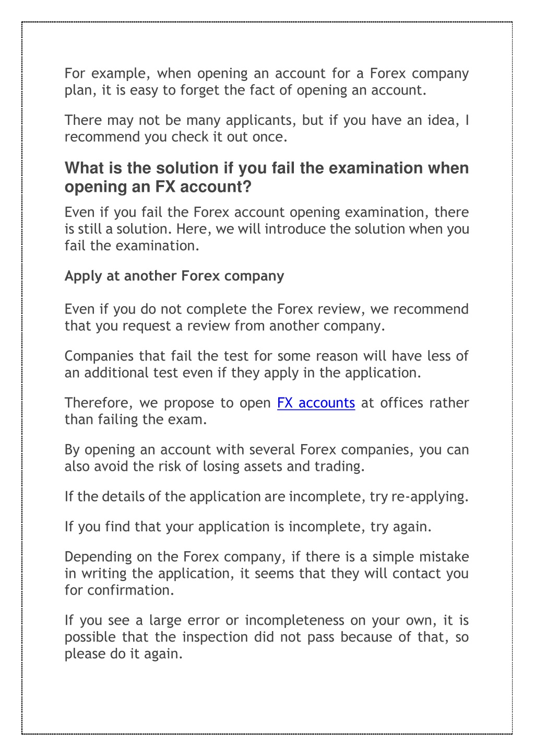Click the paragraph starting 'If you see a large error'
Viewport: 534px width, 756px height.
pyautogui.click(x=267, y=637)
